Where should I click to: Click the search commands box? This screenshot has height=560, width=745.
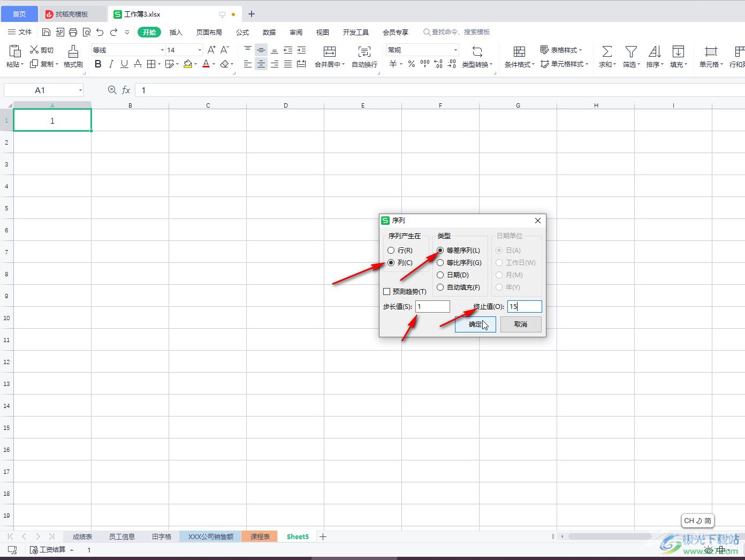457,32
